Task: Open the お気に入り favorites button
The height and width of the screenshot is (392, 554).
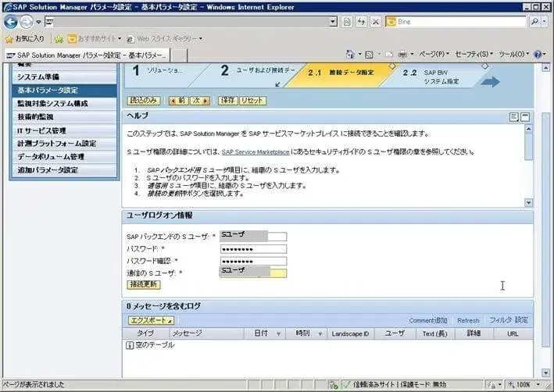Action: [25, 38]
